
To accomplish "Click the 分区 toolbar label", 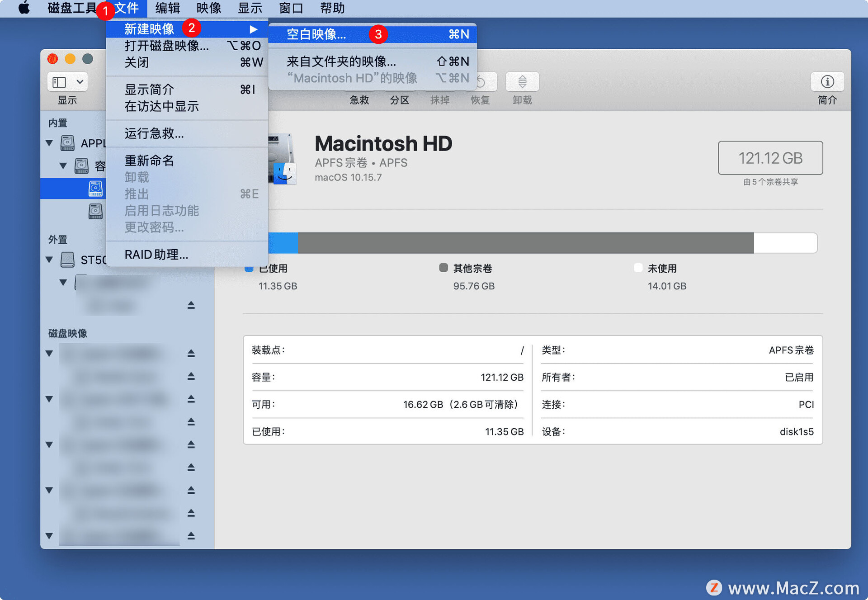I will (400, 100).
